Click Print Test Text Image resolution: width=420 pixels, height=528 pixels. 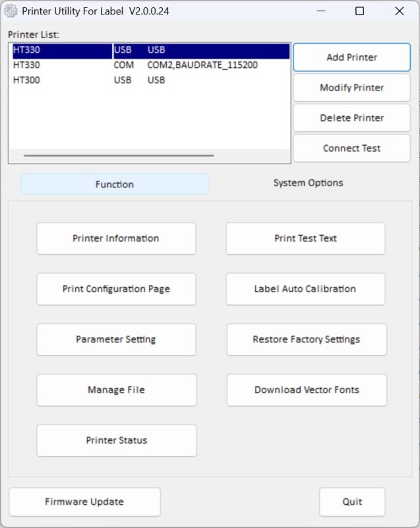305,238
